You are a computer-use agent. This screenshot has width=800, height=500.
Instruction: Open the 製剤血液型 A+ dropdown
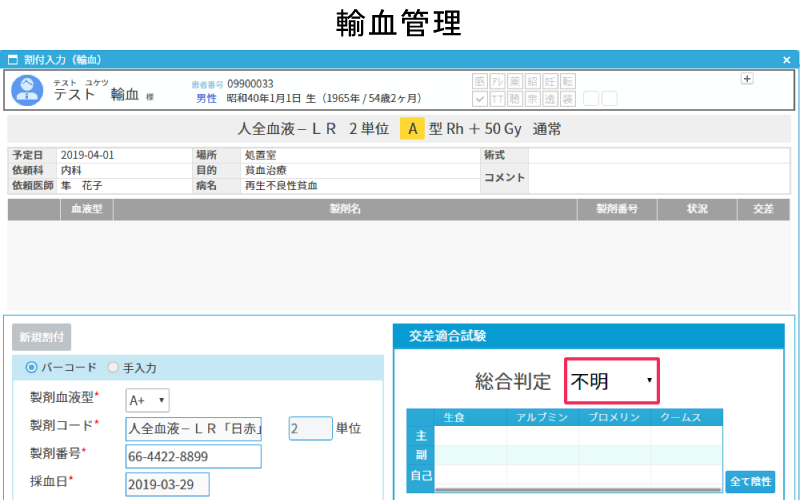pyautogui.click(x=148, y=400)
